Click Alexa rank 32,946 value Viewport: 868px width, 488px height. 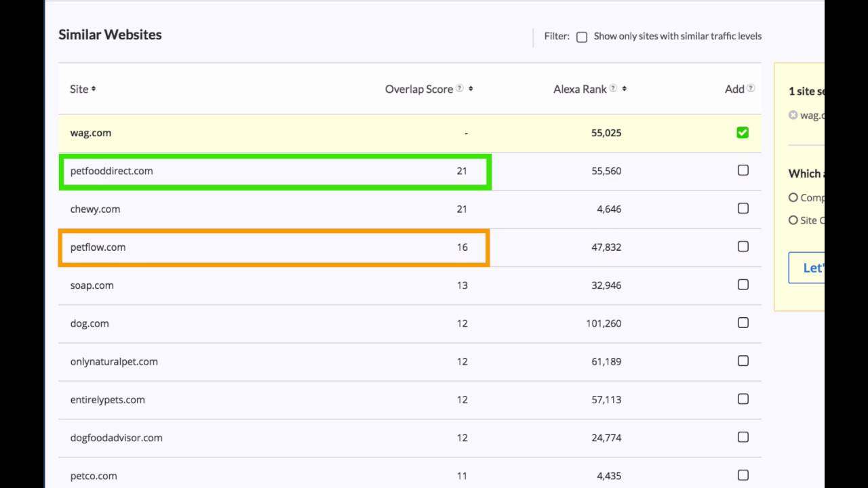click(x=606, y=285)
